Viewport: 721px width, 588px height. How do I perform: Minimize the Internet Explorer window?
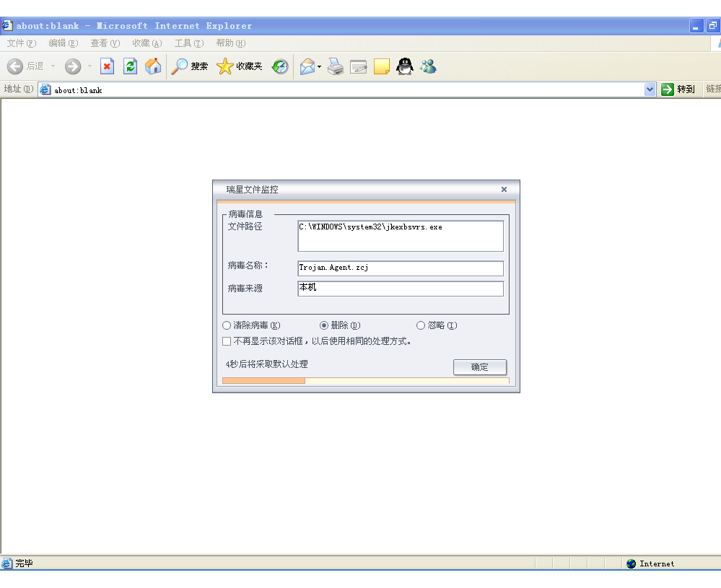[696, 26]
